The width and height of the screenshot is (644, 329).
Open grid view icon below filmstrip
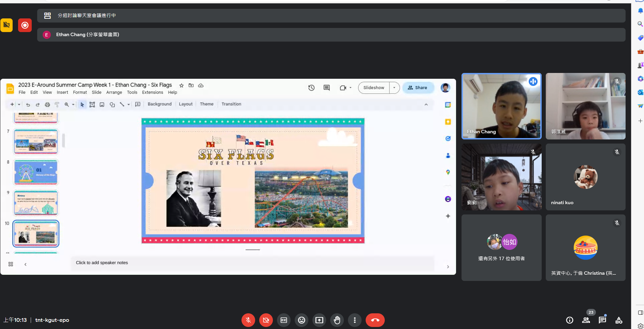point(11,264)
